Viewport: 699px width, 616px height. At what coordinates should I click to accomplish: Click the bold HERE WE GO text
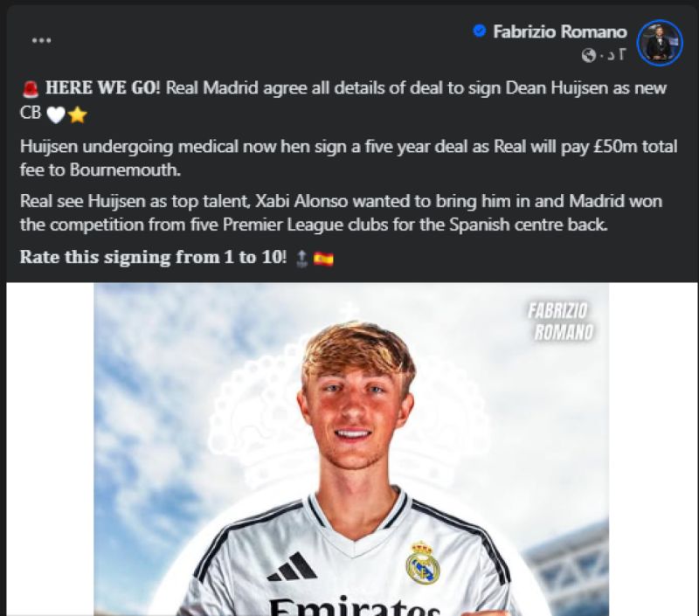102,87
